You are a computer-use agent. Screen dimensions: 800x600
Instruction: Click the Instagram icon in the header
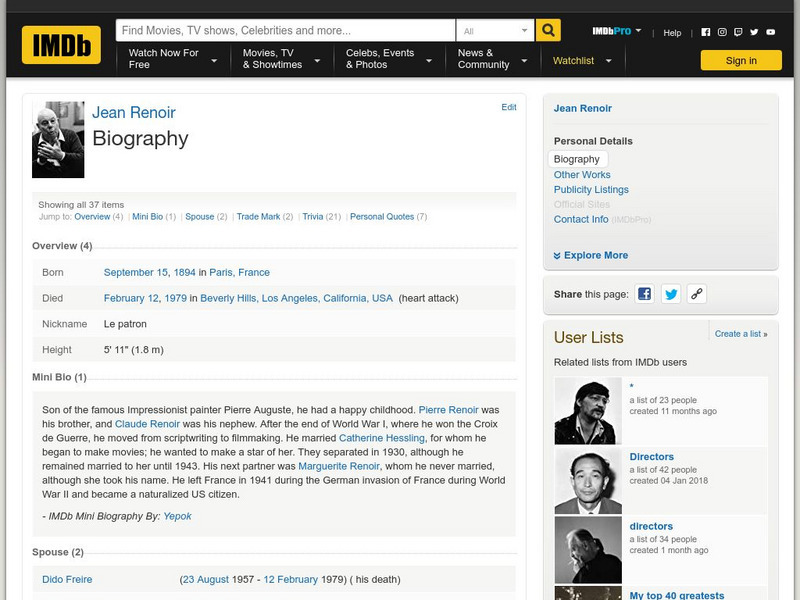coord(722,31)
